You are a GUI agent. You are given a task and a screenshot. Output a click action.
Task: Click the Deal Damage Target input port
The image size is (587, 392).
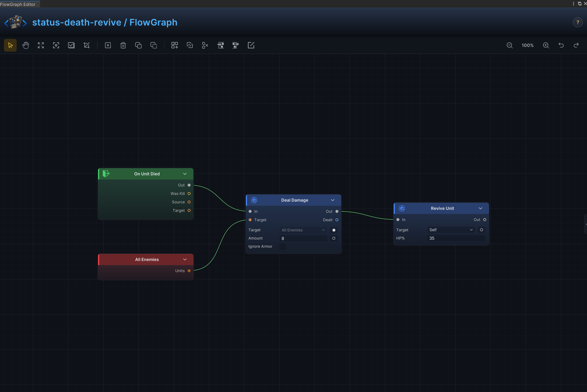(x=250, y=220)
